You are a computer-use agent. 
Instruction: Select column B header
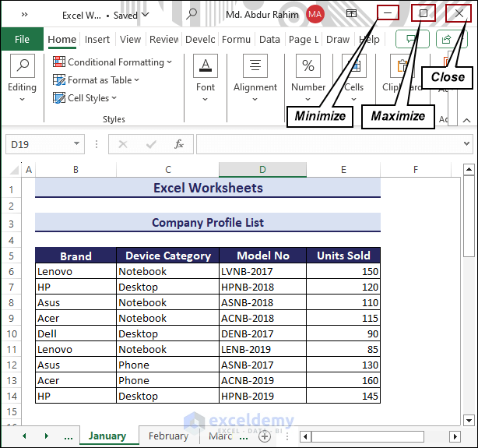point(76,170)
